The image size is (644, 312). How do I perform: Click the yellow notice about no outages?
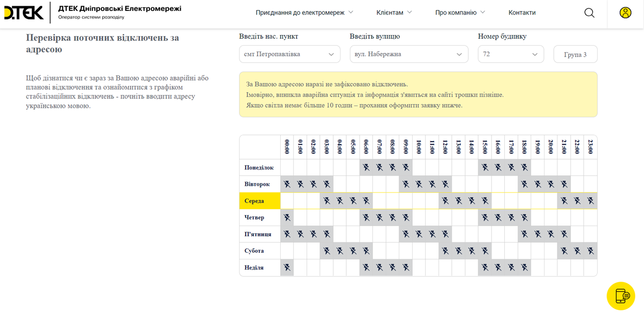point(418,94)
